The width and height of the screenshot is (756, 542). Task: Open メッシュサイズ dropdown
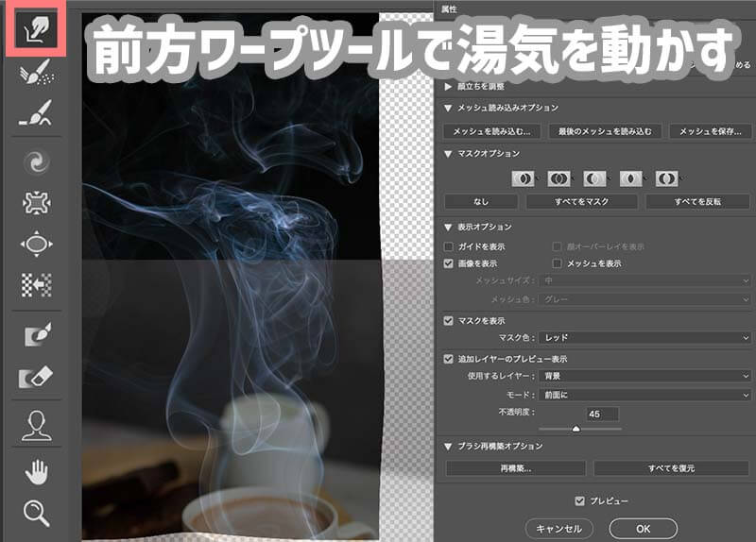pyautogui.click(x=645, y=280)
